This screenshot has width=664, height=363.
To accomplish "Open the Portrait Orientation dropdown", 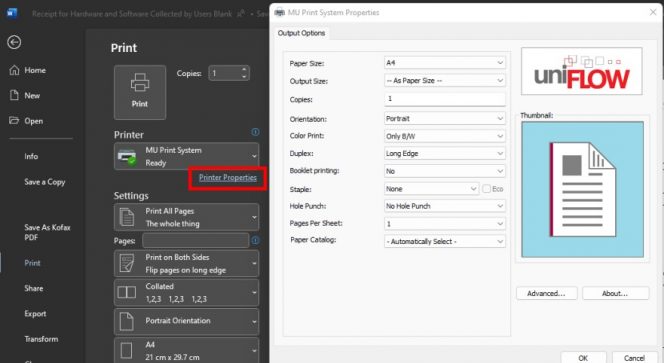I will pos(186,321).
